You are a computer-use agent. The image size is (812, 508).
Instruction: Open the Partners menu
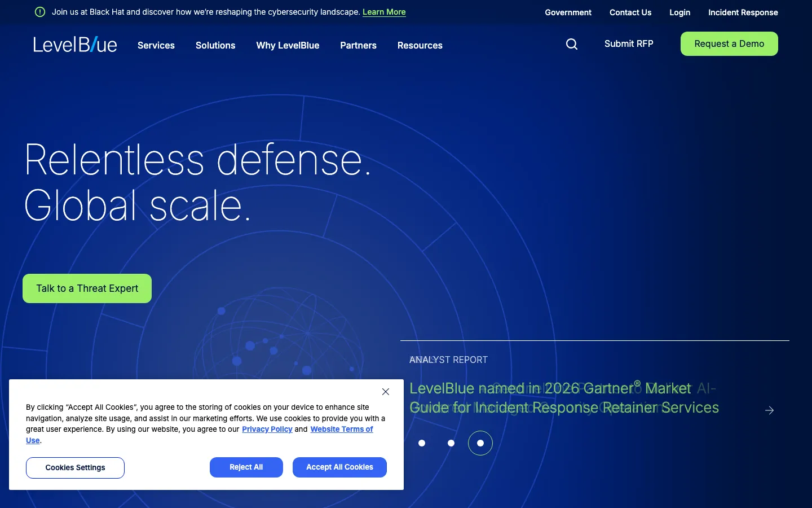[x=358, y=45]
